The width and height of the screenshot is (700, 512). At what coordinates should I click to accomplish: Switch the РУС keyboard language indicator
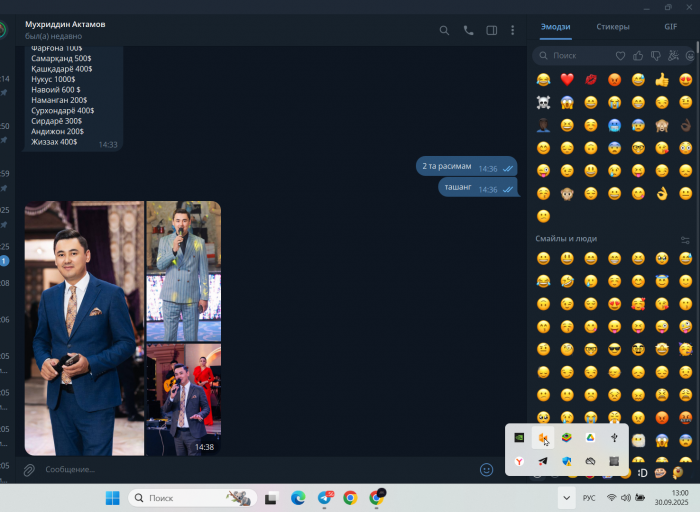(x=589, y=498)
